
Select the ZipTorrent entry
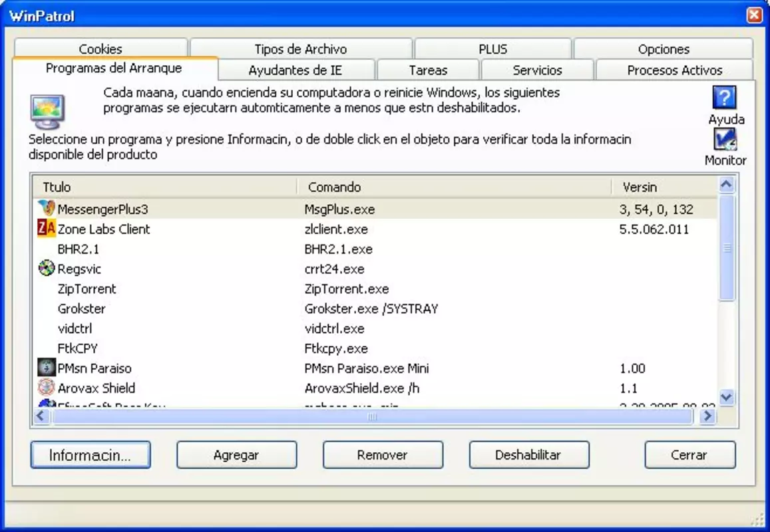[87, 289]
